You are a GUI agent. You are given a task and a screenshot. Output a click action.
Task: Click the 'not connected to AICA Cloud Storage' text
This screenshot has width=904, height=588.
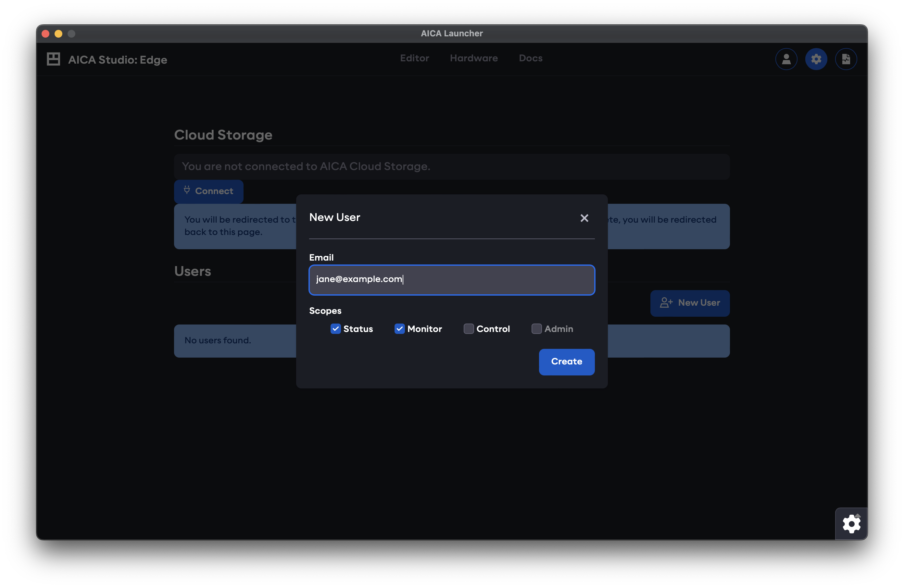point(306,167)
